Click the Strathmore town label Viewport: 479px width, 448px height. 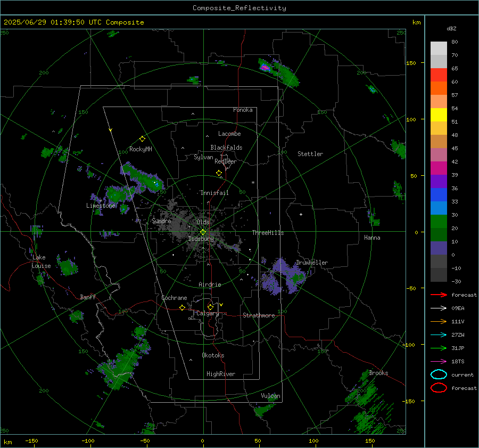[x=259, y=315]
